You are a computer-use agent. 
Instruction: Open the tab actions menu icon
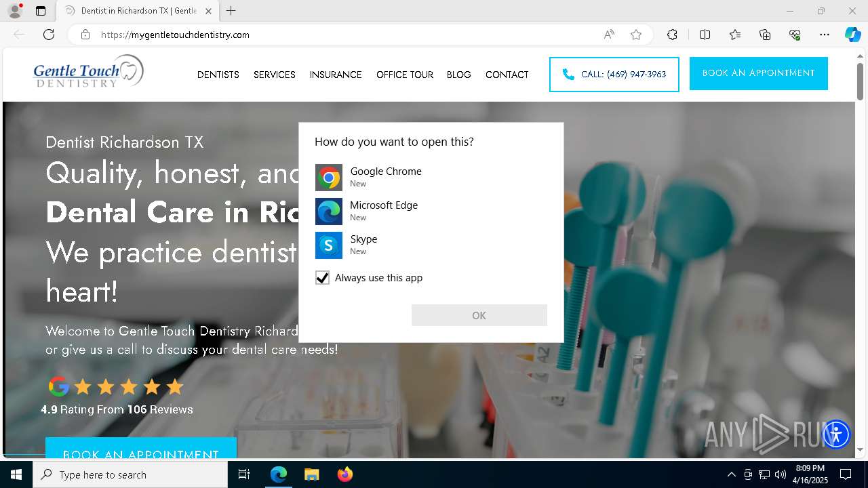(x=41, y=11)
